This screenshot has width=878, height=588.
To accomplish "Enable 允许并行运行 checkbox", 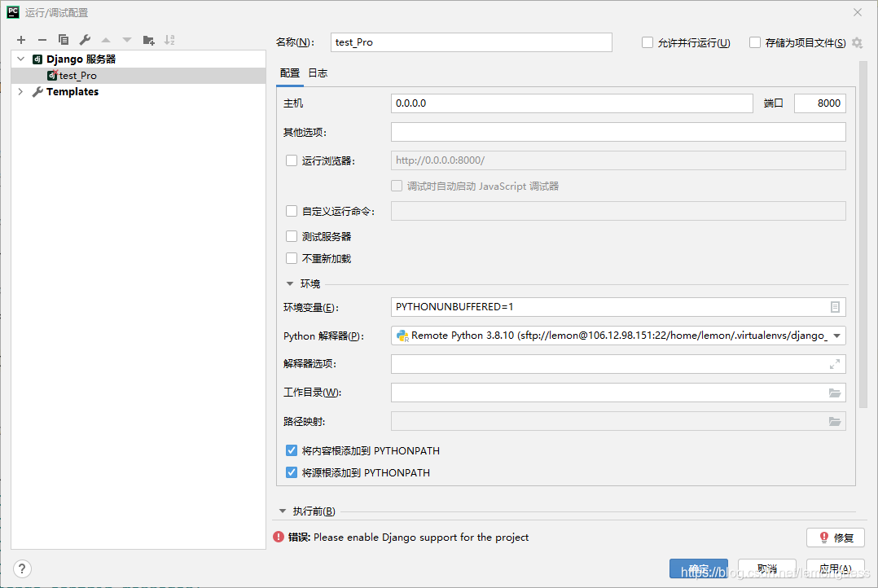I will point(648,42).
